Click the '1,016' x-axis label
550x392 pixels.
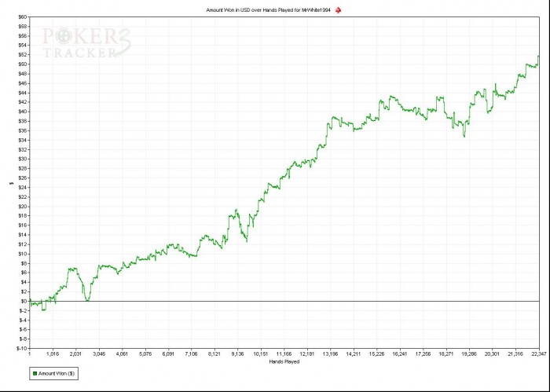(x=53, y=354)
